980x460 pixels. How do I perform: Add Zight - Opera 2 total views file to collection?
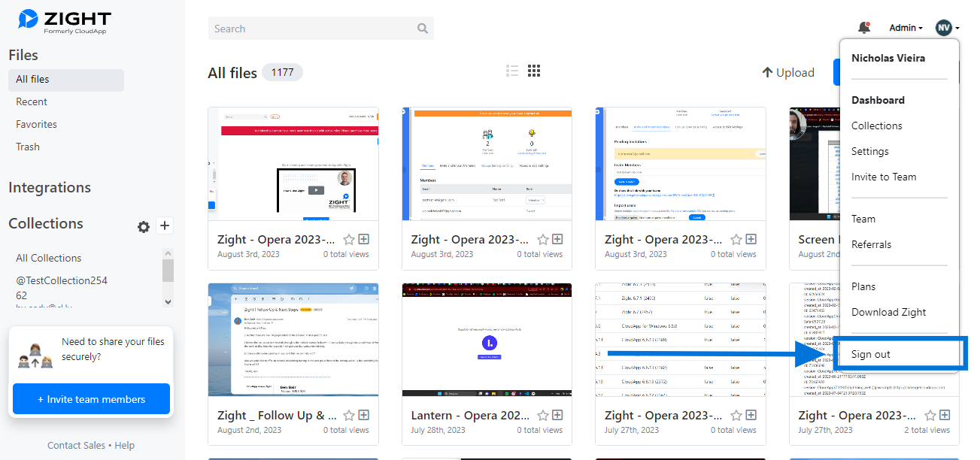tap(945, 415)
